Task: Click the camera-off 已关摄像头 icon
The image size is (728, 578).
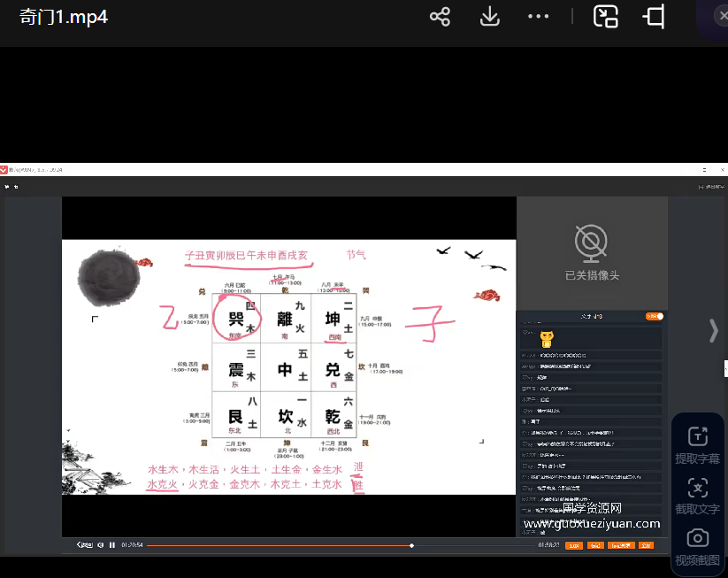Action: (x=592, y=242)
